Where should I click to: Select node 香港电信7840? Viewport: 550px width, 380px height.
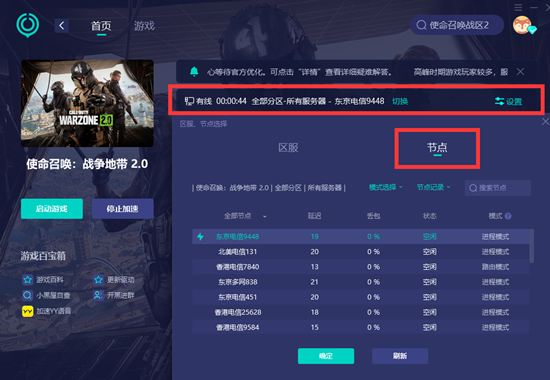click(x=361, y=267)
